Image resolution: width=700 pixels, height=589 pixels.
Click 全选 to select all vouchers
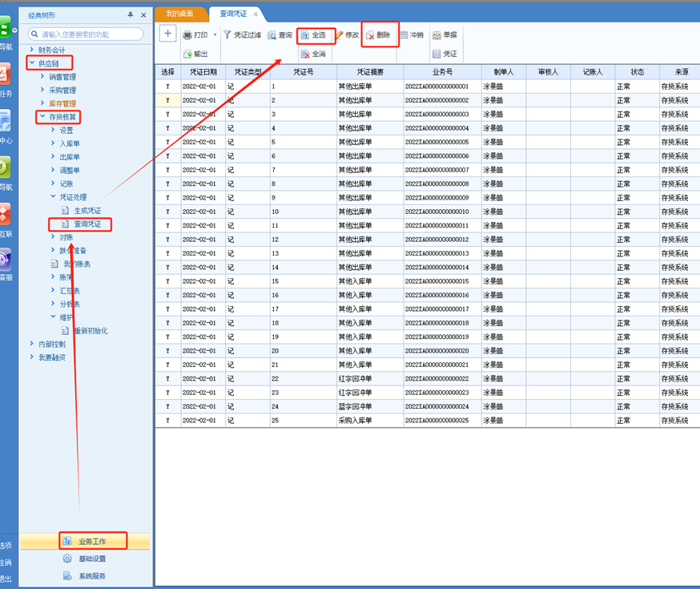click(x=313, y=34)
